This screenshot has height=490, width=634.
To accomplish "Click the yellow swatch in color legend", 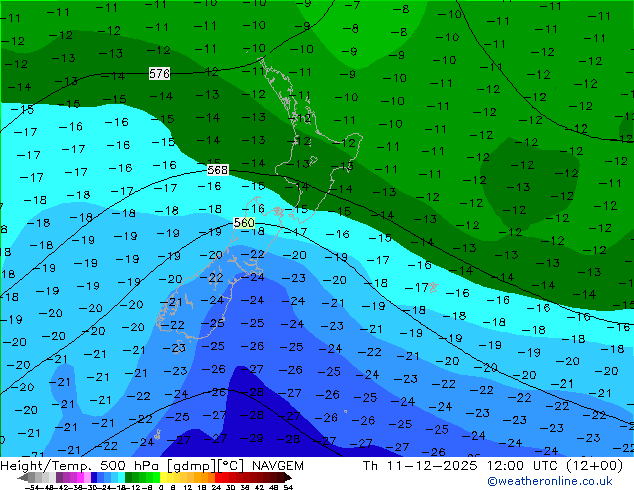I will tap(163, 477).
